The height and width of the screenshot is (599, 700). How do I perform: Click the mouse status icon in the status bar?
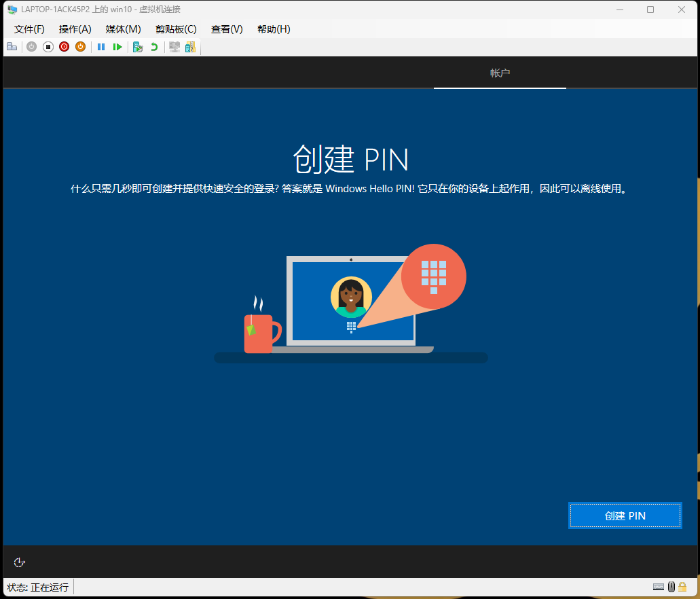coord(671,587)
